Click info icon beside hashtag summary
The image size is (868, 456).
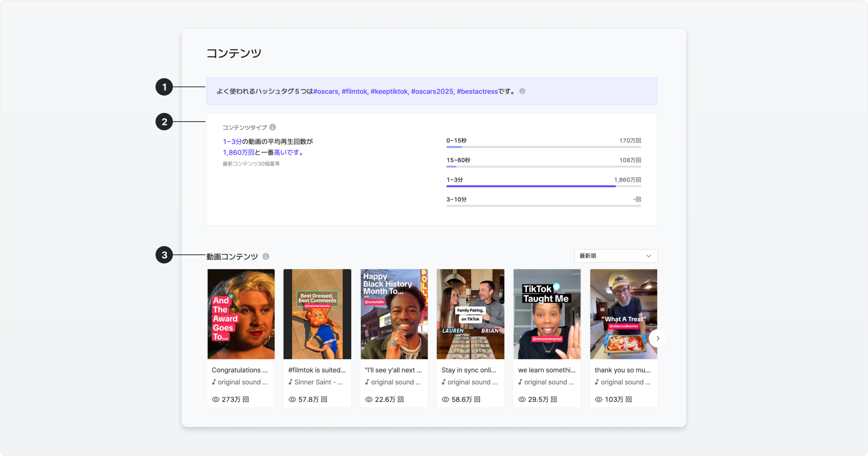click(x=522, y=91)
